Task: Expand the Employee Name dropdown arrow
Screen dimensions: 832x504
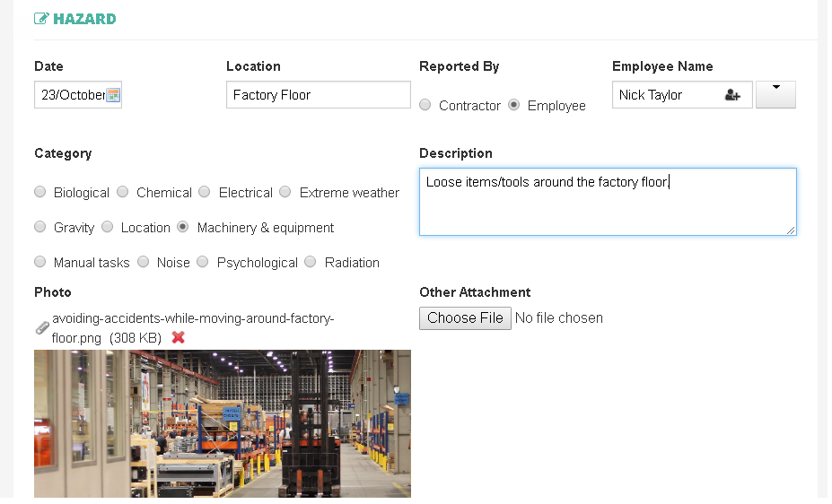Action: (775, 94)
